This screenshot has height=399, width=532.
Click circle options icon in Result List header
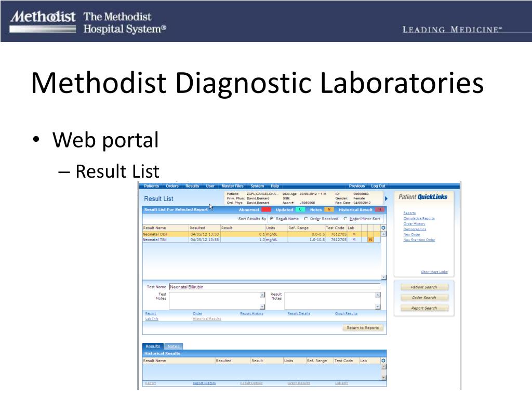[x=383, y=228]
